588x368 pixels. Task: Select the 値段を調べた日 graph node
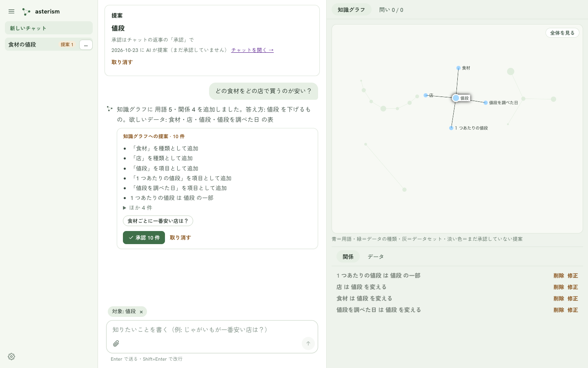coord(486,103)
